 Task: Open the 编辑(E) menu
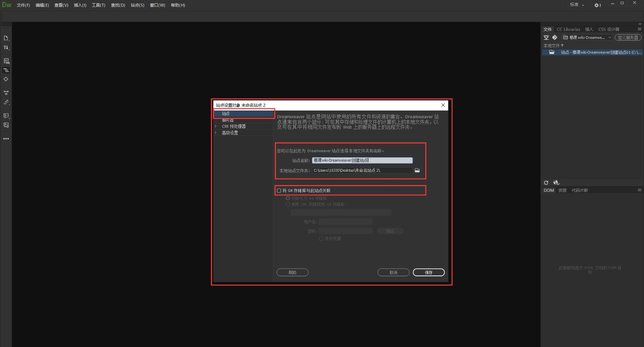tap(42, 5)
